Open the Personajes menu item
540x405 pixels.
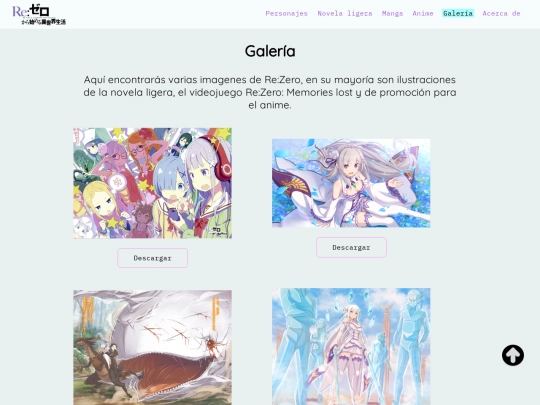coord(286,13)
